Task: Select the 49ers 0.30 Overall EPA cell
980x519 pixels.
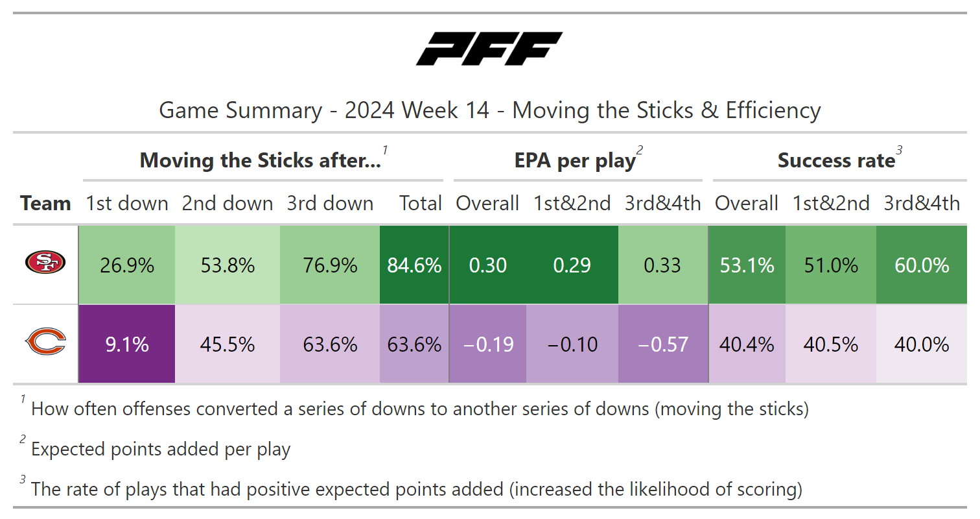Action: 487,265
